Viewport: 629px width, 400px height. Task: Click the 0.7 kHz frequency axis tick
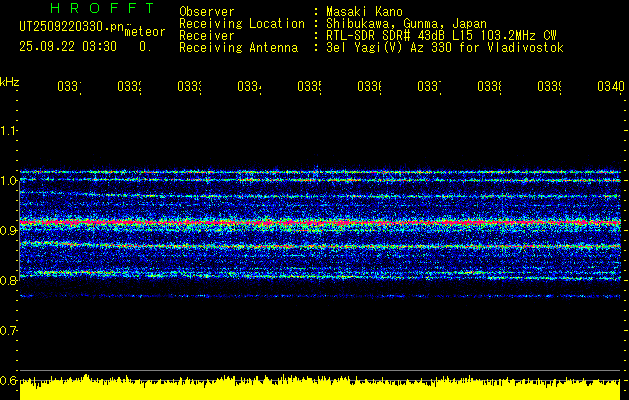[x=9, y=331]
